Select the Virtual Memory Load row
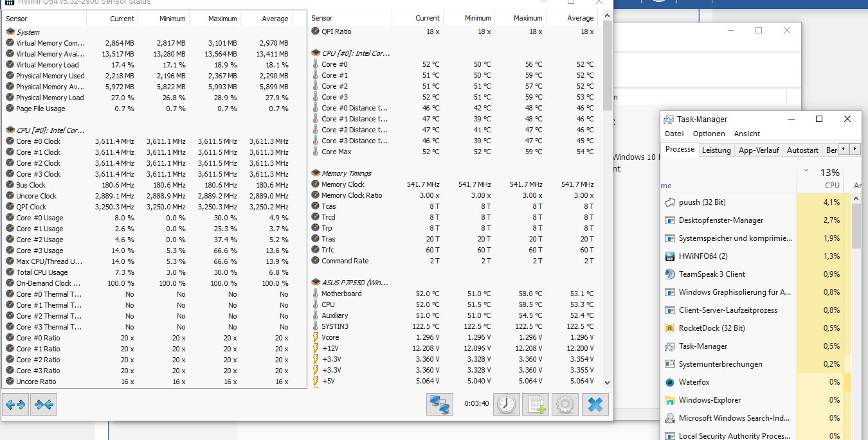This screenshot has height=440, width=868. coord(154,65)
